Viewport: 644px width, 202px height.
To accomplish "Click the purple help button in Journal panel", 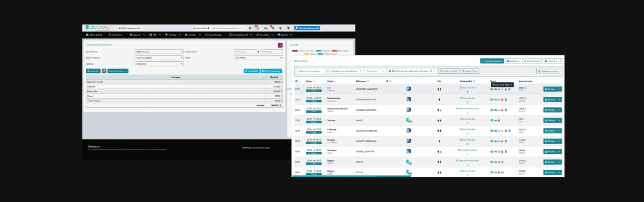I will click(280, 45).
